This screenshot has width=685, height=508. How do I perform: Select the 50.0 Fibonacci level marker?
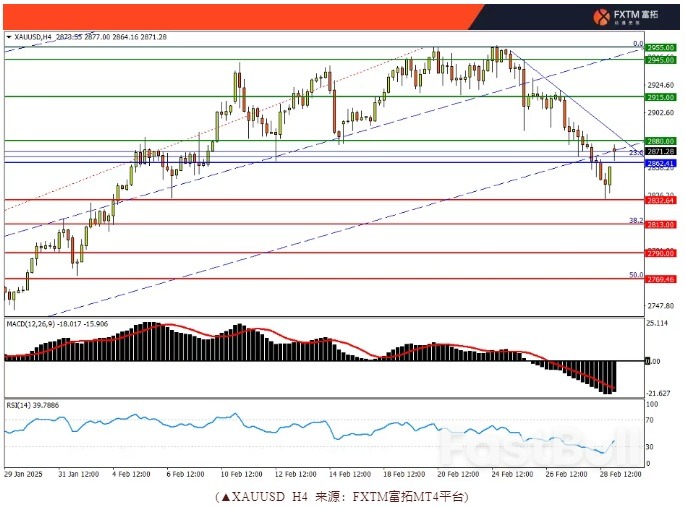coord(635,274)
